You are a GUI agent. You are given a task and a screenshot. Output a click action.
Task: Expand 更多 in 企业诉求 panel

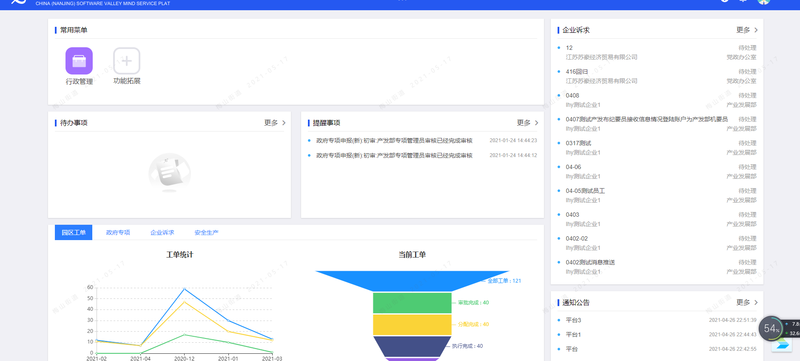[x=747, y=30]
